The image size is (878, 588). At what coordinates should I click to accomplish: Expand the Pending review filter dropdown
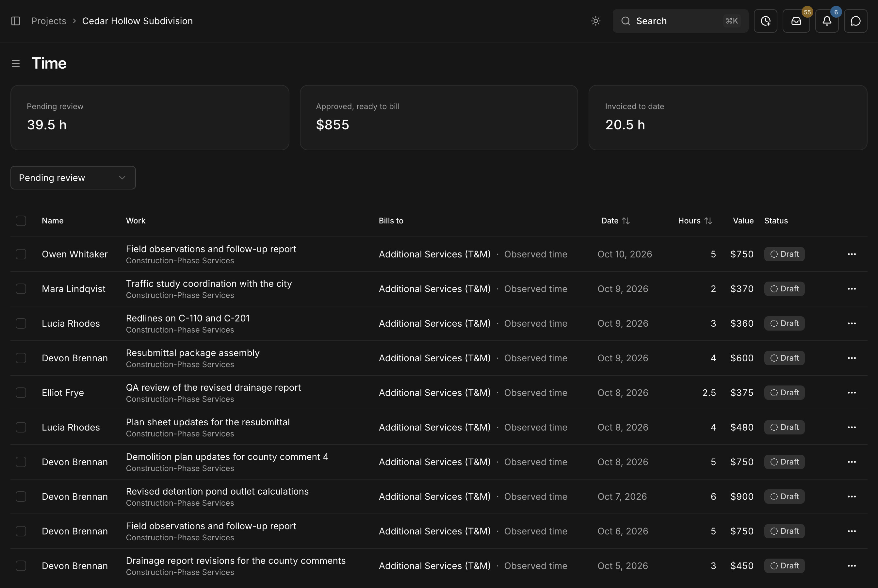click(73, 178)
